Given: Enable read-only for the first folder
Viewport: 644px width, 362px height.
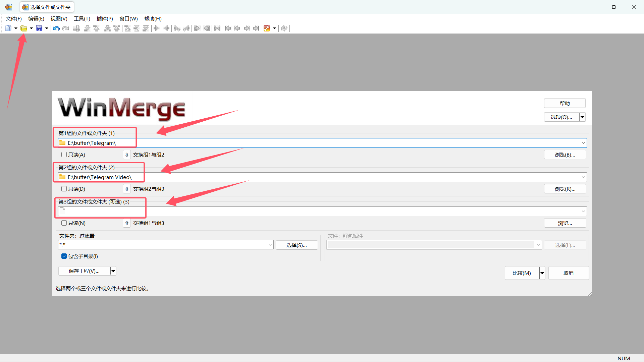Looking at the screenshot, I should pos(64,155).
